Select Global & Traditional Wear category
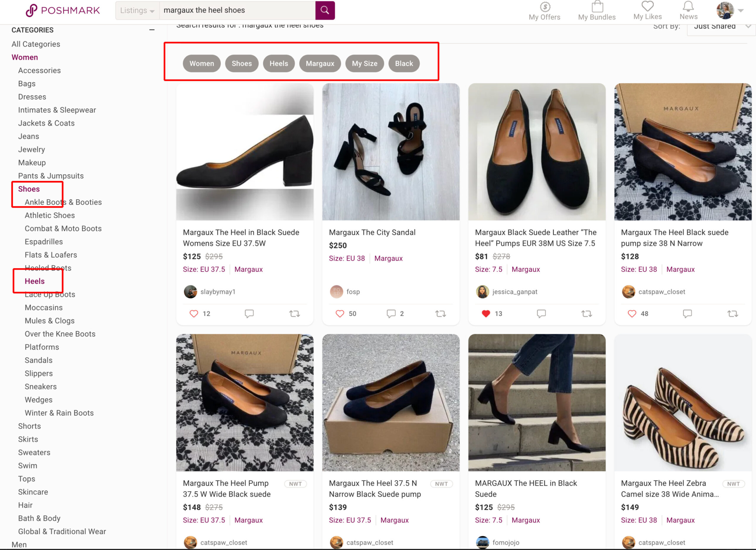The height and width of the screenshot is (550, 756). click(x=62, y=531)
